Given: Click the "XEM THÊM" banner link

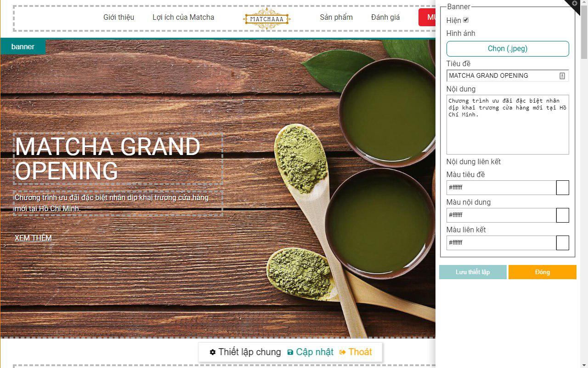Looking at the screenshot, I should (x=33, y=238).
